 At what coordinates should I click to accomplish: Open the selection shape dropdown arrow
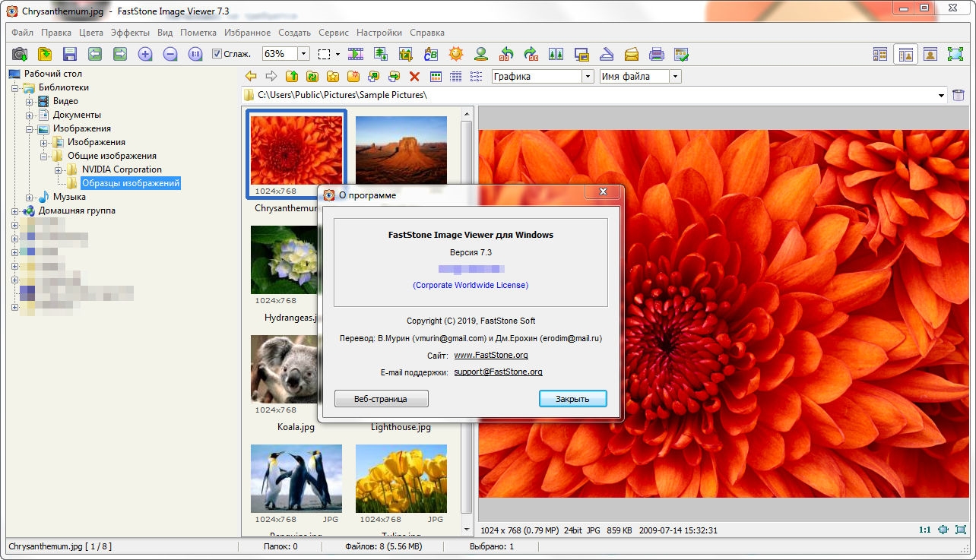click(x=337, y=54)
